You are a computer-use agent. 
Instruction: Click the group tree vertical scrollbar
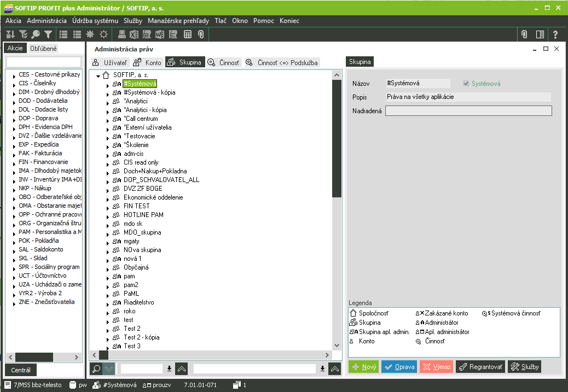[337, 137]
